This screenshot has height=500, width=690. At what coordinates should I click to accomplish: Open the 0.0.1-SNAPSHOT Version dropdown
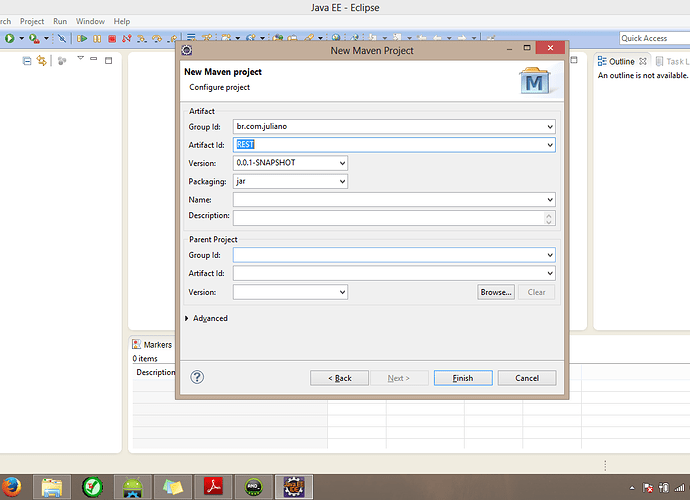(x=342, y=163)
